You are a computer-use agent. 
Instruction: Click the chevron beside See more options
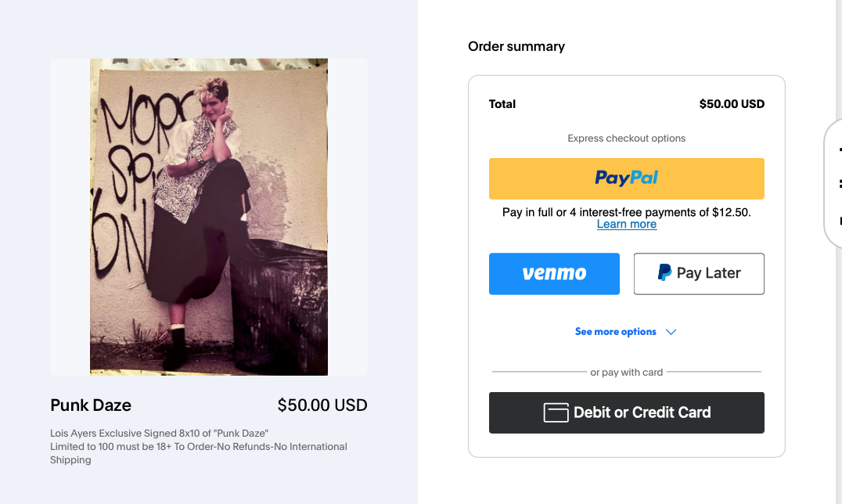click(x=671, y=332)
